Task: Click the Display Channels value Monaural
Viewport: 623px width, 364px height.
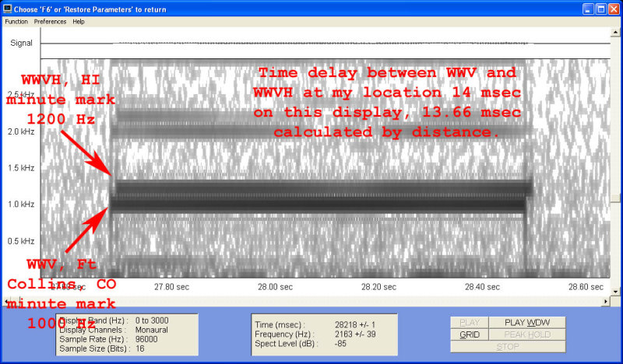Action: tap(151, 330)
